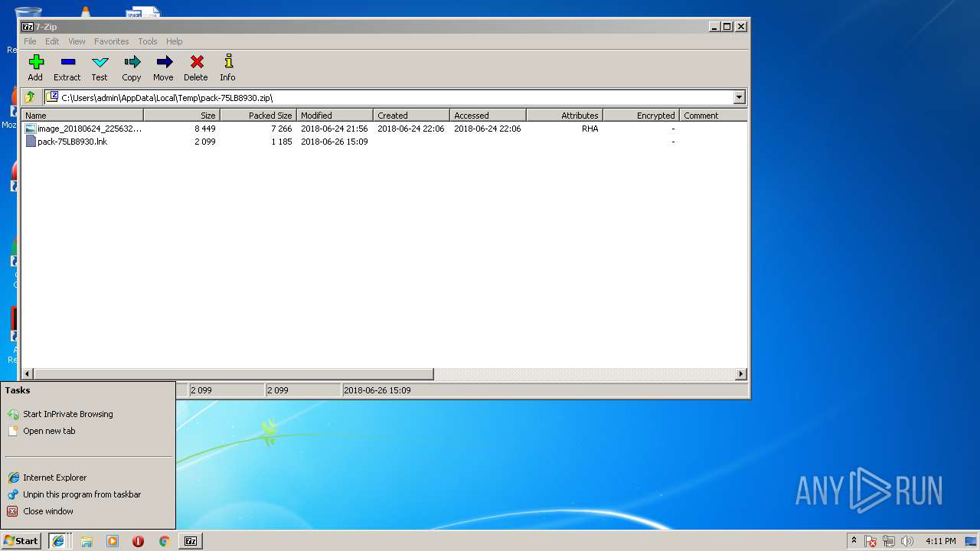
Task: Click the RHA attributes value
Action: click(x=590, y=129)
